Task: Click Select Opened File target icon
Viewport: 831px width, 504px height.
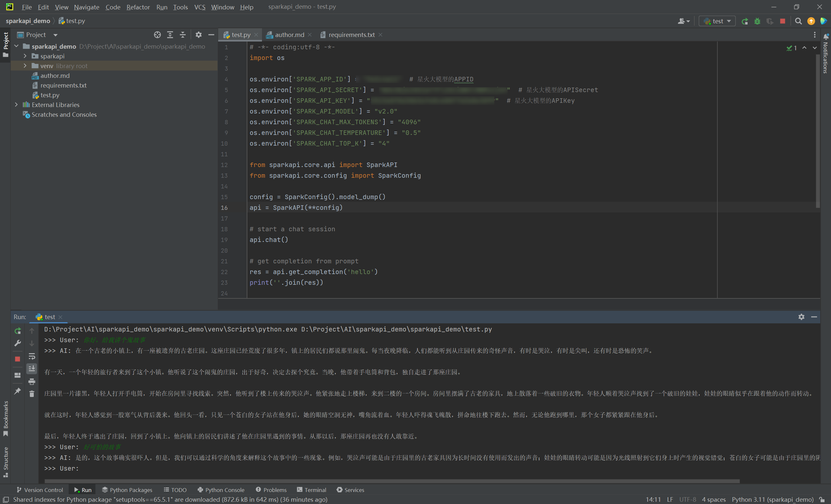Action: pos(157,35)
